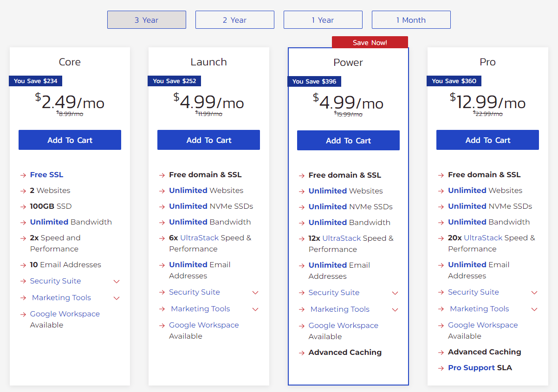Click the struck-through $15.99/mo price
Viewport: 558px width, 392px height.
348,114
